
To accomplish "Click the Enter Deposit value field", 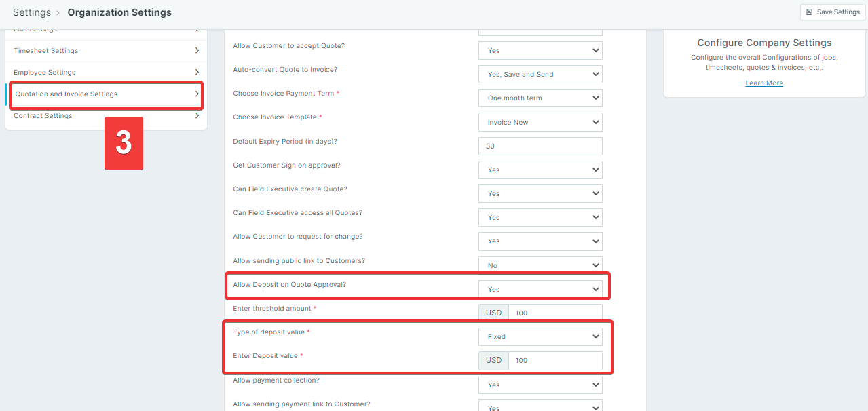I will (x=554, y=360).
